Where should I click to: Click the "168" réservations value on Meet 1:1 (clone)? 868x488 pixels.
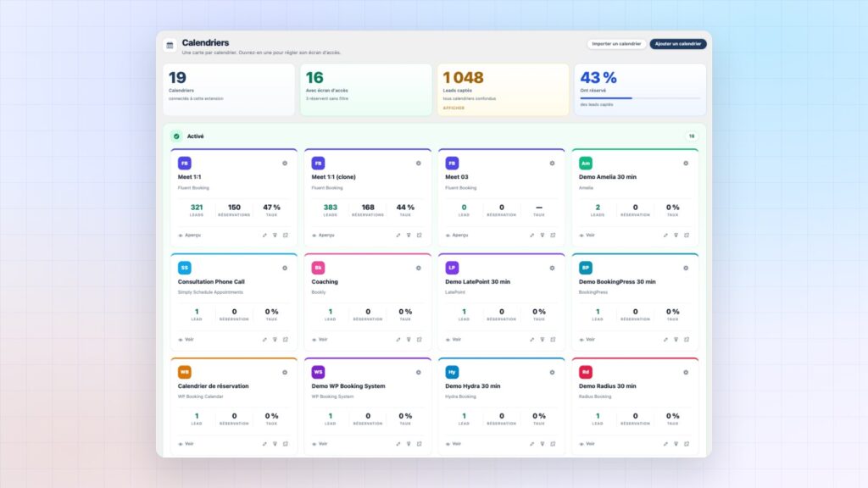(368, 208)
